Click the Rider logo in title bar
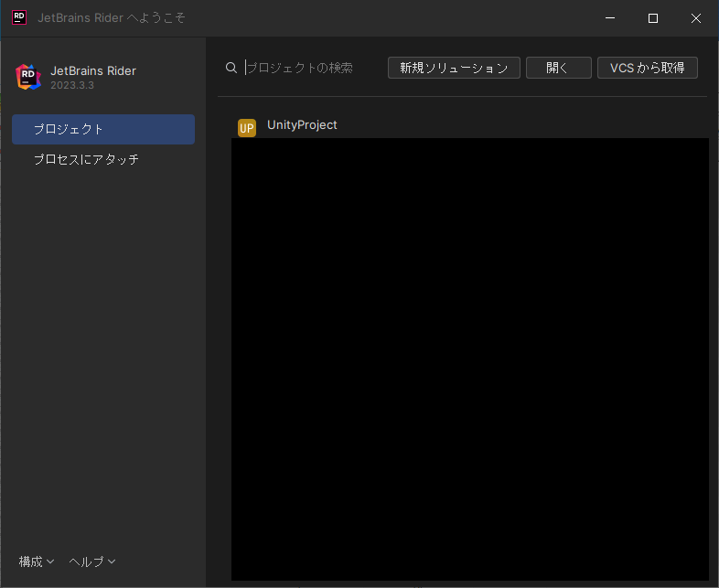 pyautogui.click(x=19, y=18)
